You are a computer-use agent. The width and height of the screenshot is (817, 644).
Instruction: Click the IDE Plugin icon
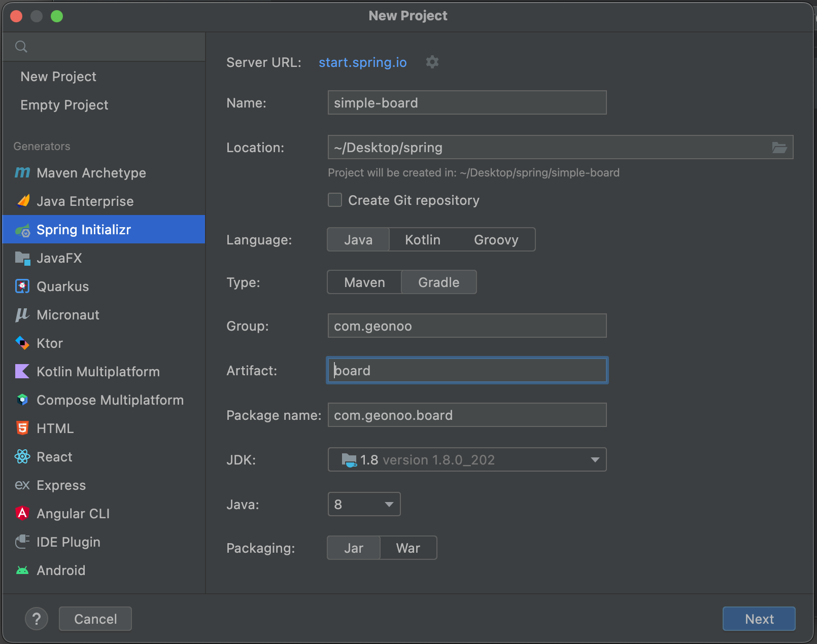point(22,542)
